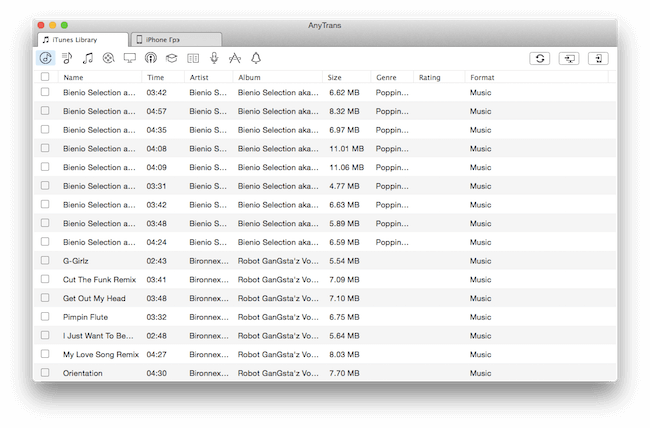Click the Refresh button
Image resolution: width=650 pixels, height=428 pixels.
540,58
